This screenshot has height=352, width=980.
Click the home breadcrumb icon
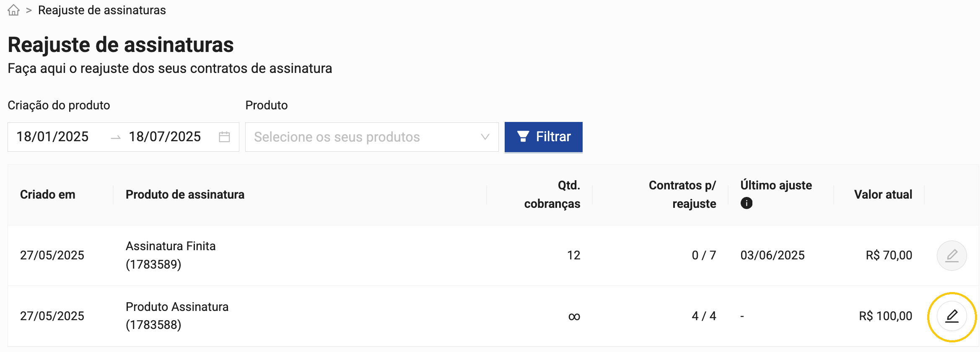(14, 10)
